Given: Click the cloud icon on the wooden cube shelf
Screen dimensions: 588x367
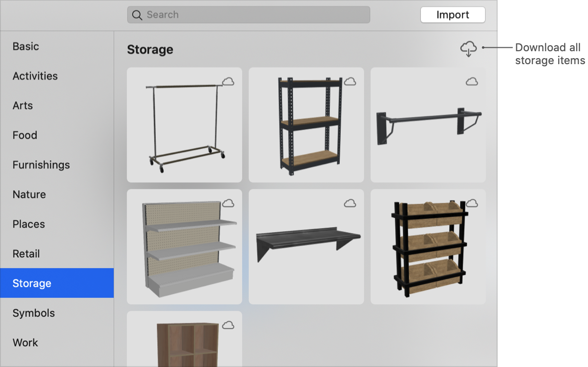Looking at the screenshot, I should point(228,325).
